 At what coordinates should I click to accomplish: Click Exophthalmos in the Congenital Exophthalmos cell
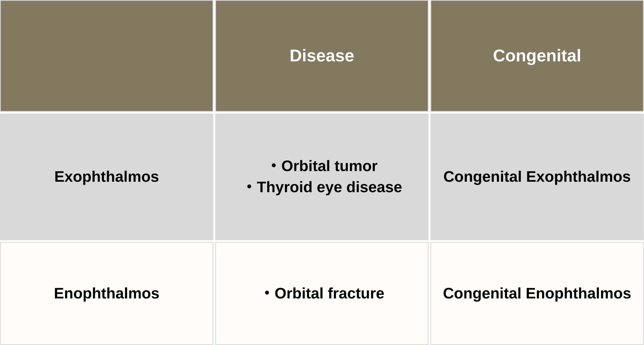(578, 177)
